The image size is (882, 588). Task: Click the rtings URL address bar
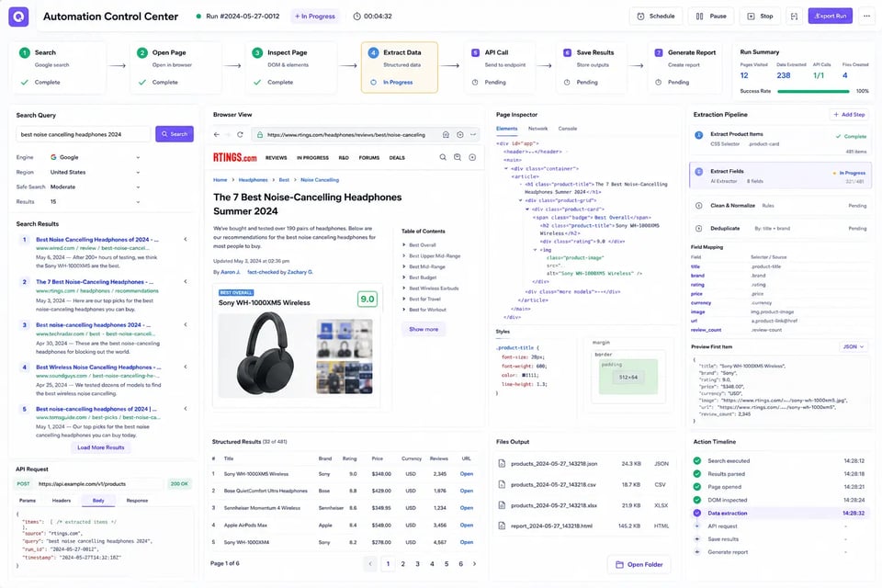[346, 135]
